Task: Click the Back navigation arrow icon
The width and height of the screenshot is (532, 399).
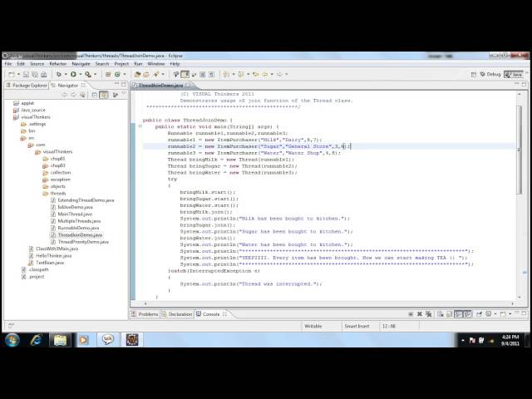Action: click(x=265, y=74)
